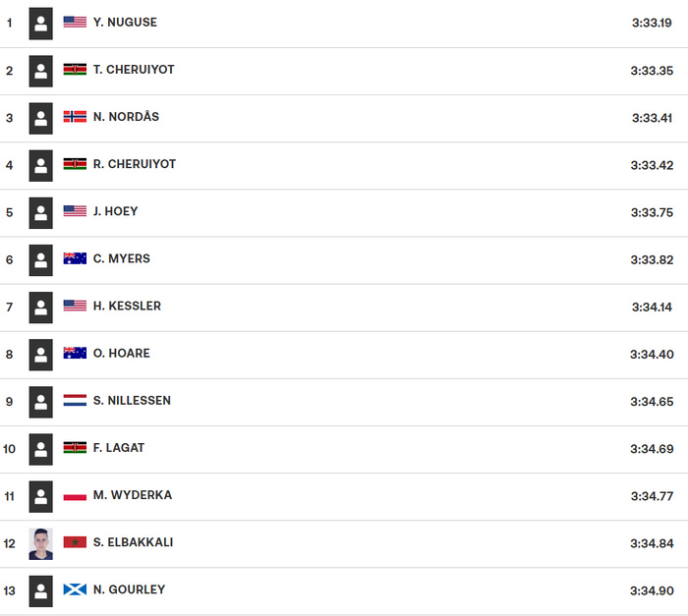Click the Kenyan flag beside T. Cheruiyot
The height and width of the screenshot is (616, 688).
coord(75,70)
